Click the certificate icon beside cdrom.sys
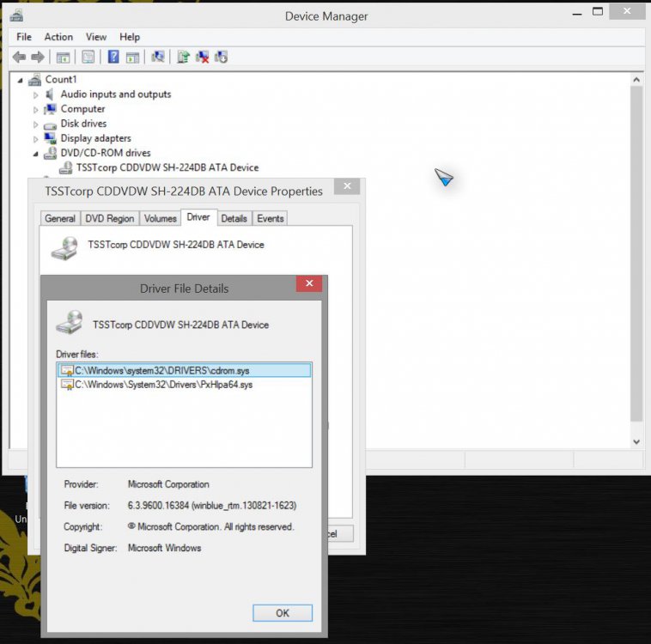 67,370
